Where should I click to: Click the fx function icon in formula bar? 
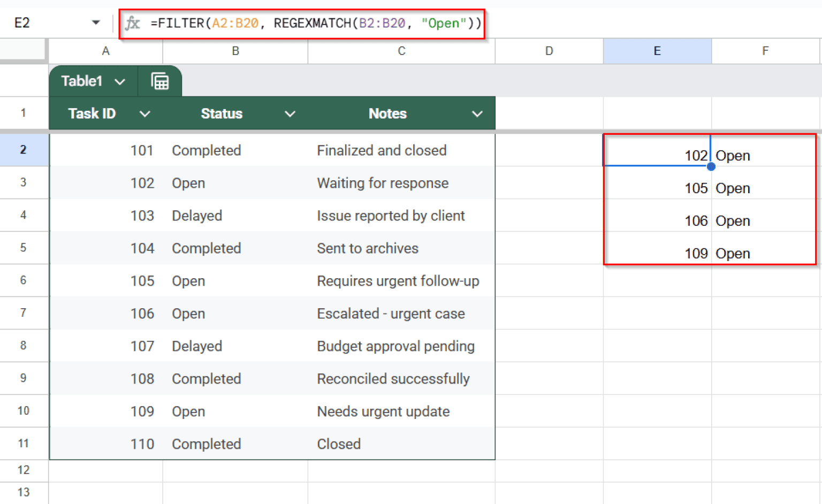pyautogui.click(x=132, y=23)
